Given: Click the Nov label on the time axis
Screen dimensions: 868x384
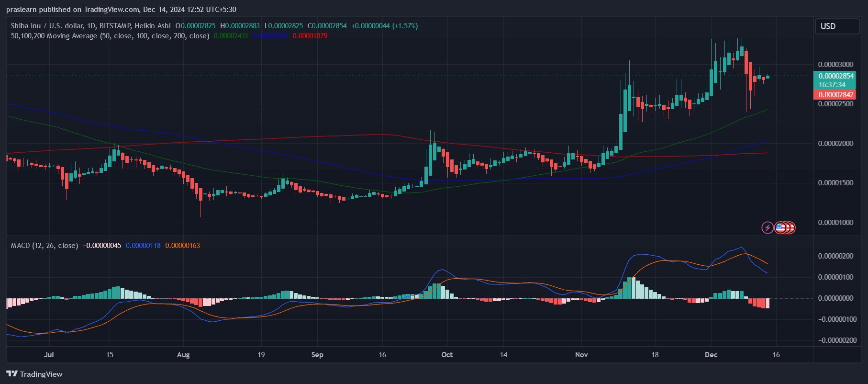Looking at the screenshot, I should 581,355.
